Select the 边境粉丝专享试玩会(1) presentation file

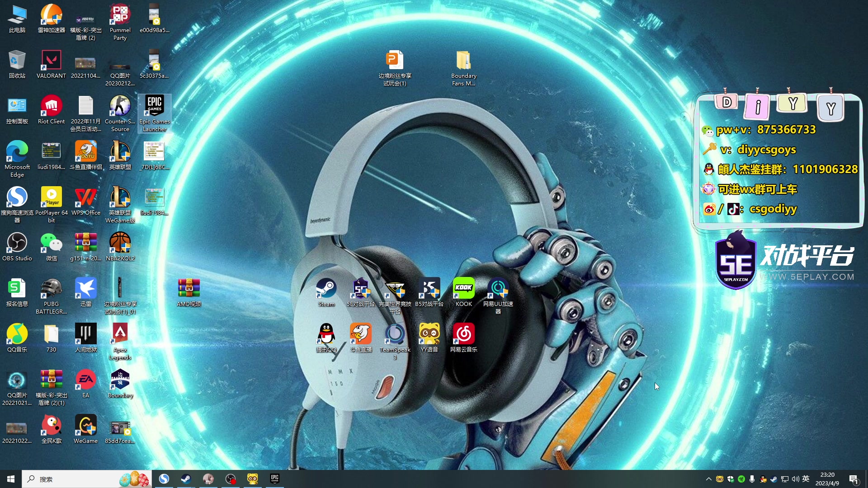point(395,67)
